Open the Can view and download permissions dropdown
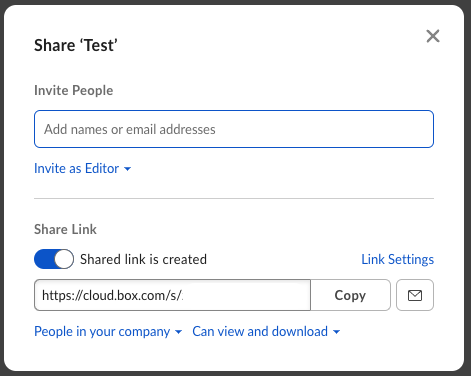 click(266, 332)
